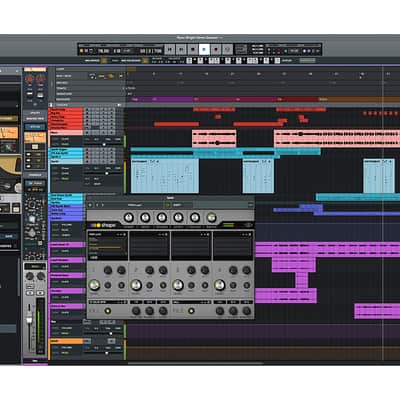Click the tempo value field showing 78.00
The height and width of the screenshot is (400, 400).
[104, 51]
